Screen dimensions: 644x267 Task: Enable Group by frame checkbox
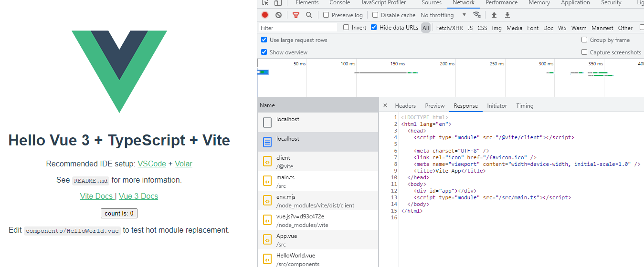(584, 40)
